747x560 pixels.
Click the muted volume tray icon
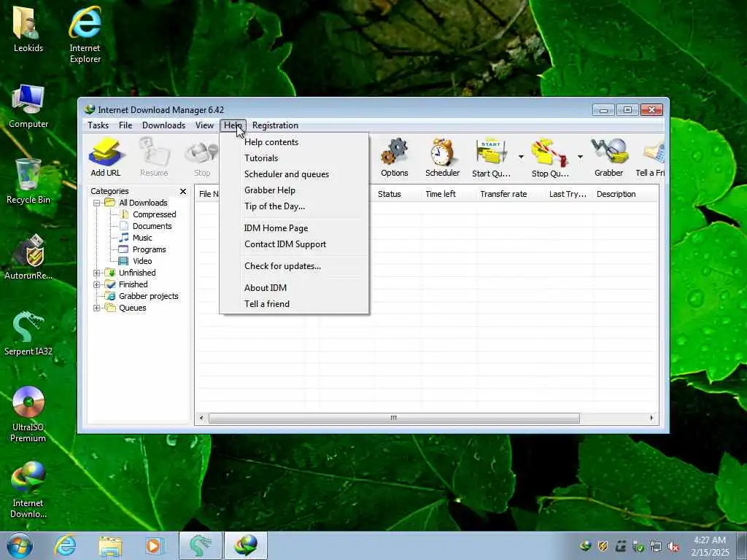tap(673, 547)
